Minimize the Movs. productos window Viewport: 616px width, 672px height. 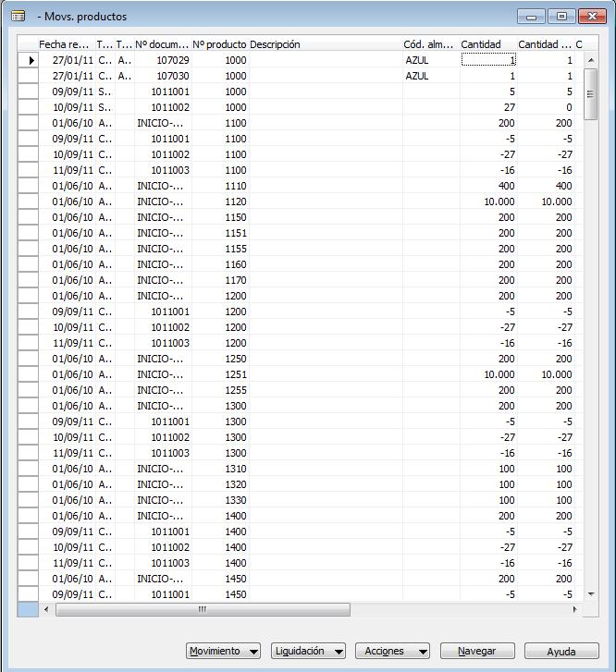point(531,17)
